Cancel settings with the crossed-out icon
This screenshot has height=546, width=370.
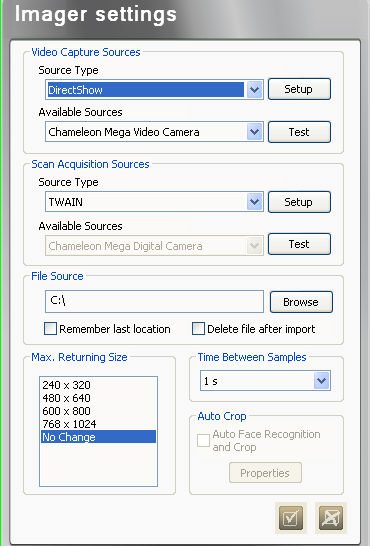coord(331,518)
